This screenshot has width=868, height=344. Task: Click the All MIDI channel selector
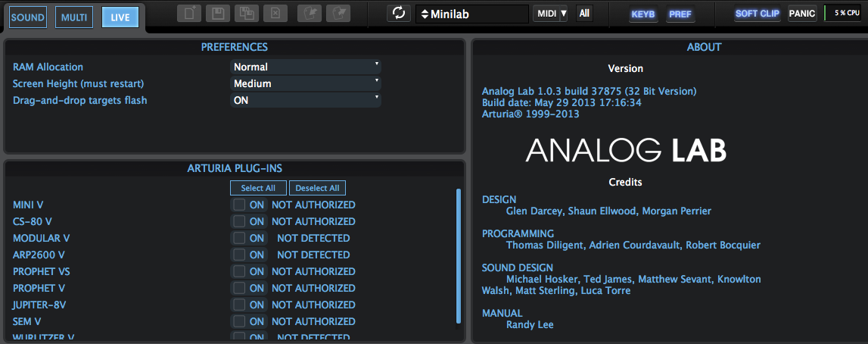click(584, 14)
